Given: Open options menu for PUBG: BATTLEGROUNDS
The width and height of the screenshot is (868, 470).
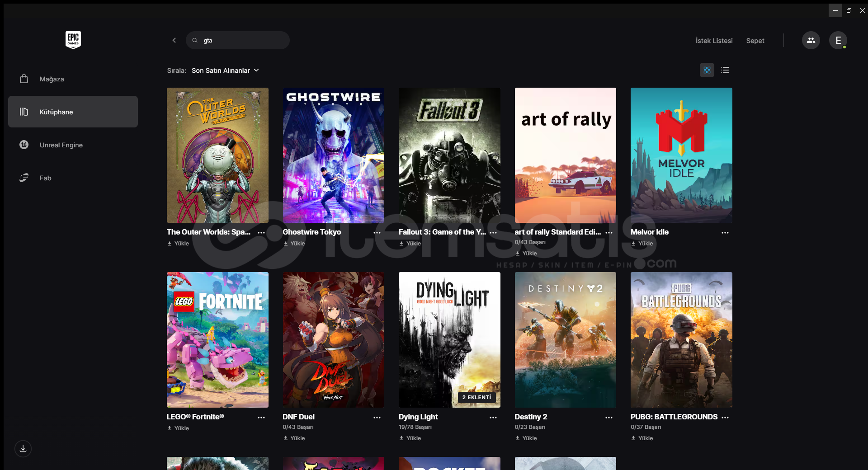Looking at the screenshot, I should click(x=725, y=417).
